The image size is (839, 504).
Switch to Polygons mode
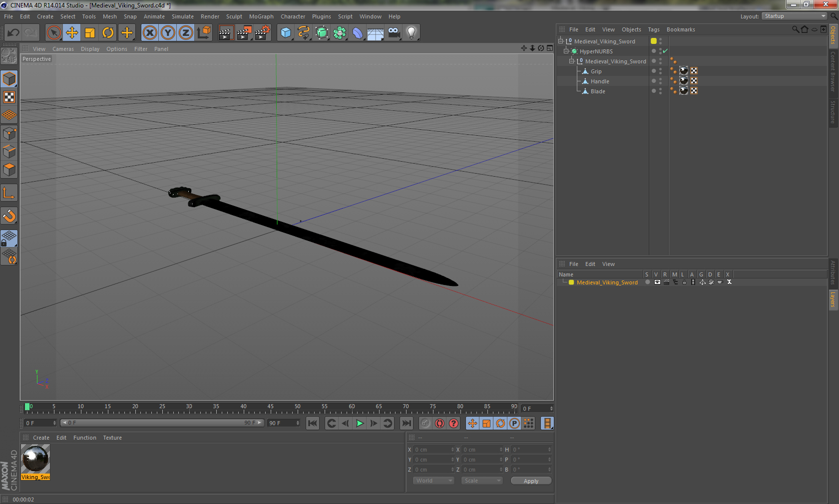(9, 170)
